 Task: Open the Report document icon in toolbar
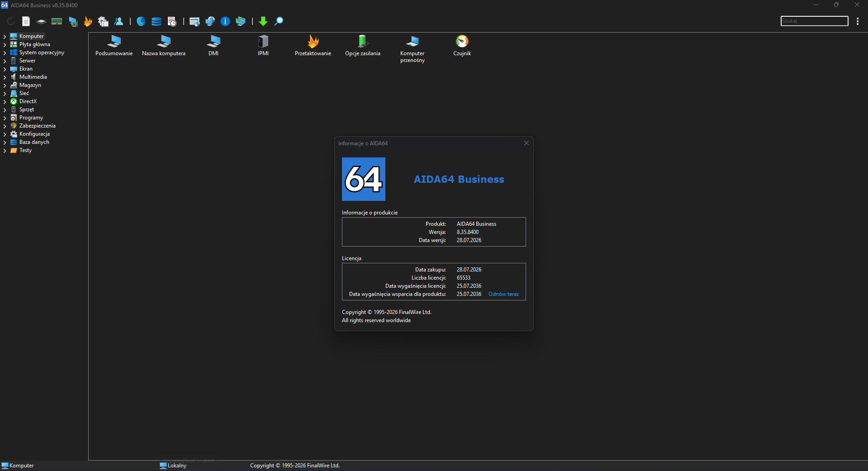pyautogui.click(x=26, y=21)
